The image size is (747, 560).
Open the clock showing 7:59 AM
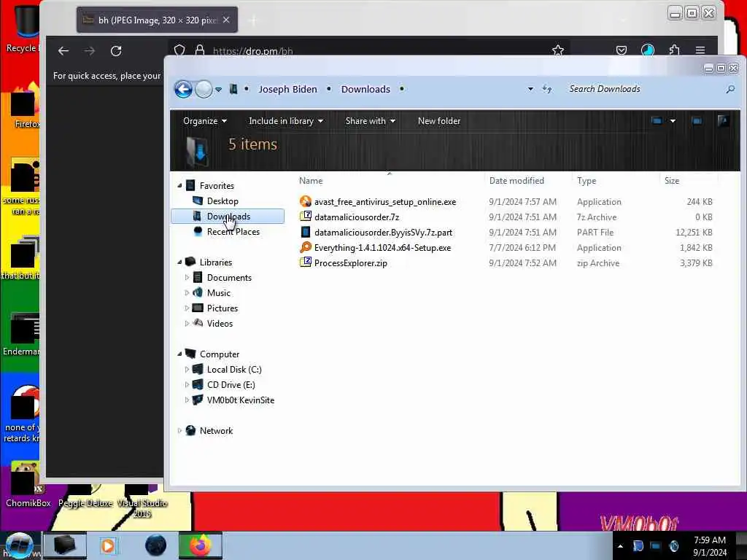[709, 546]
